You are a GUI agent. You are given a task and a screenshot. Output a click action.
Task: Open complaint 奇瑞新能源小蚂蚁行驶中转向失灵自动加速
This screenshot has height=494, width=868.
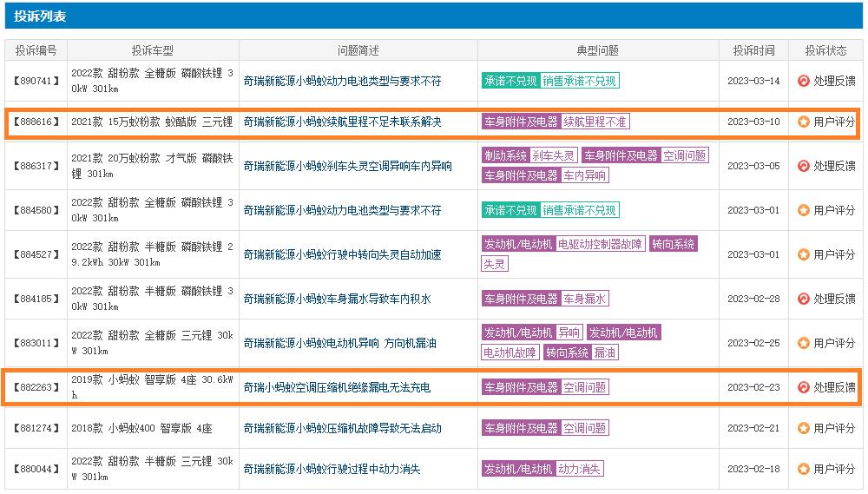[x=343, y=254]
